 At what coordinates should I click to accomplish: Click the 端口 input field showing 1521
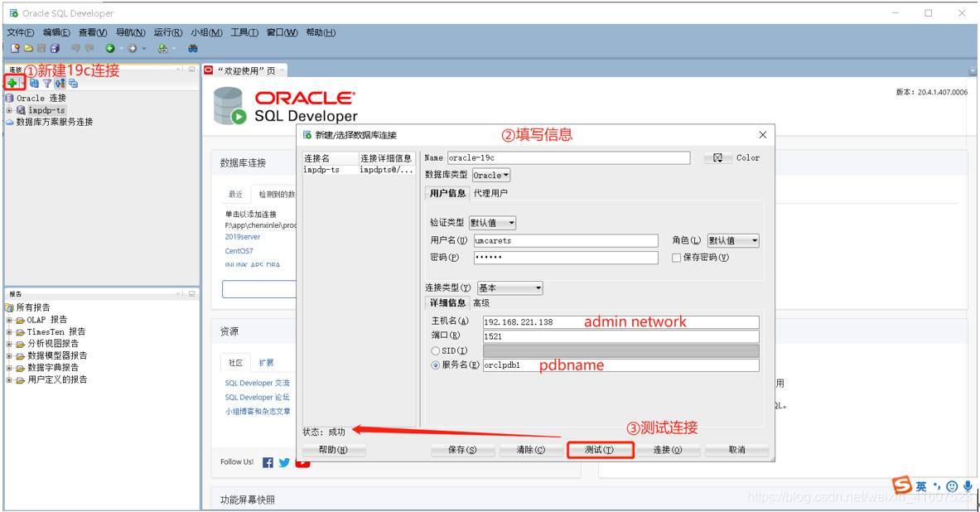point(621,336)
